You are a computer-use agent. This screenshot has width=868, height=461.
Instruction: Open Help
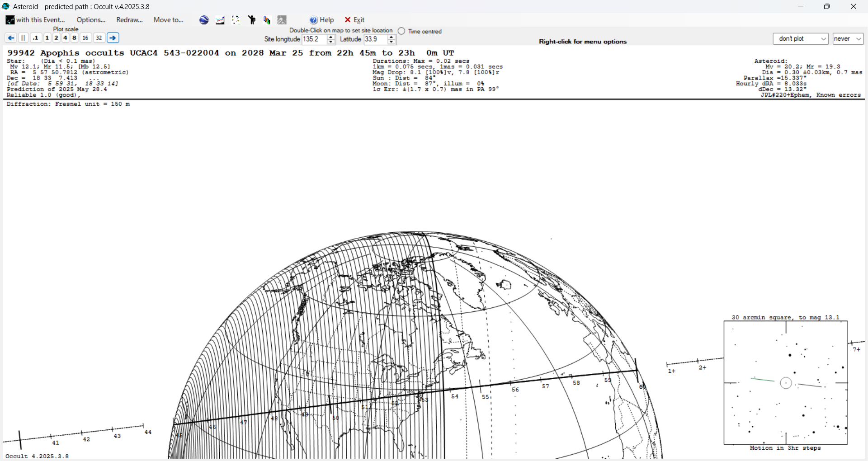[322, 20]
